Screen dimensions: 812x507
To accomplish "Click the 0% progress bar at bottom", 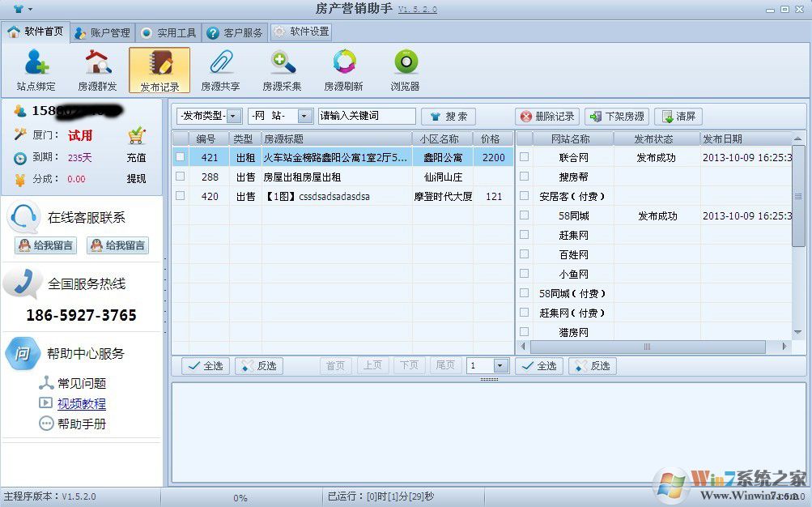I will click(240, 498).
